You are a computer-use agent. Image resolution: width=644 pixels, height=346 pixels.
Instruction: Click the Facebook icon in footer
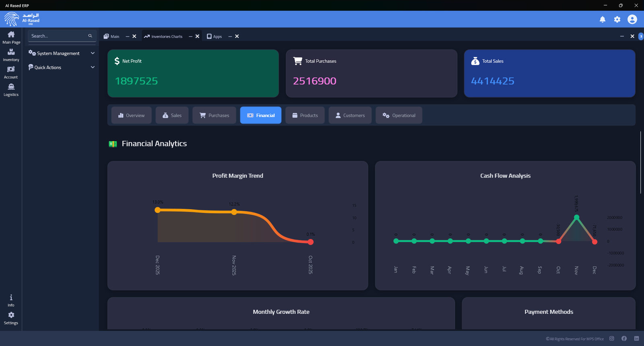click(624, 339)
